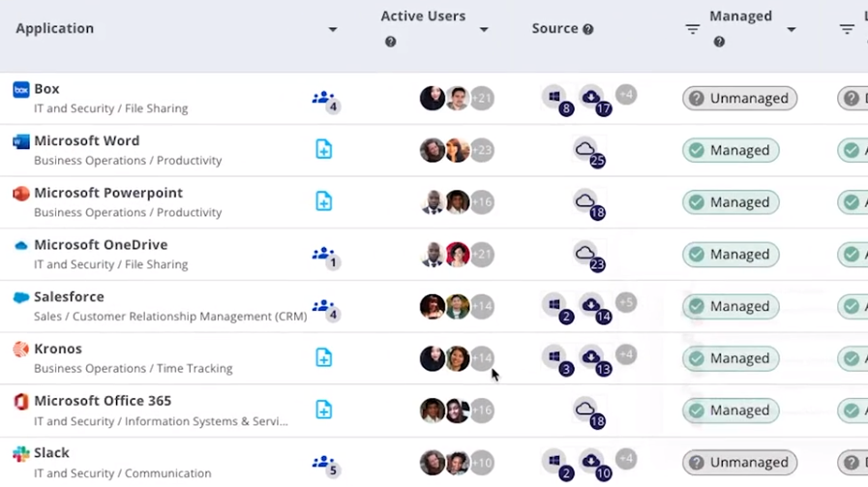Open the Slack application name
Image resolution: width=868 pixels, height=487 pixels.
tap(51, 453)
